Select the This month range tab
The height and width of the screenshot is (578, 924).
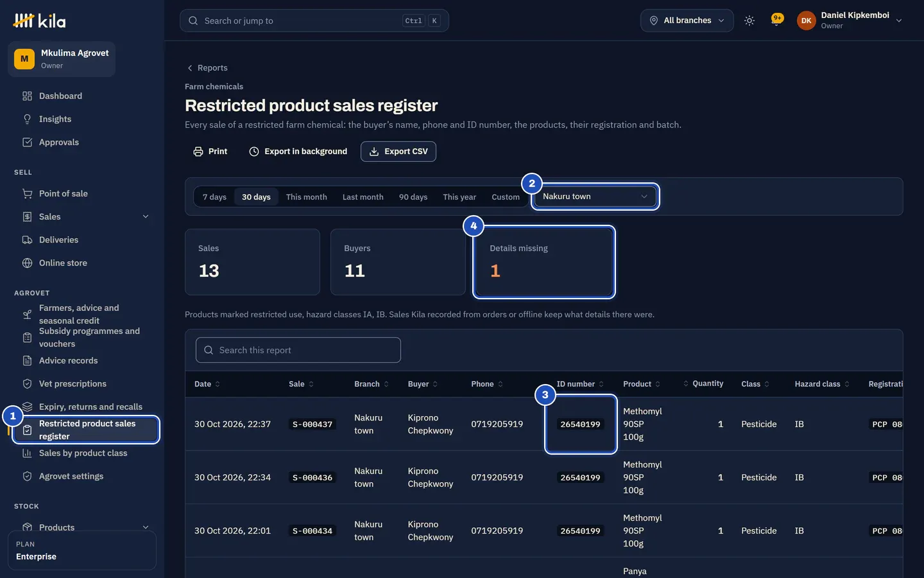(x=307, y=197)
